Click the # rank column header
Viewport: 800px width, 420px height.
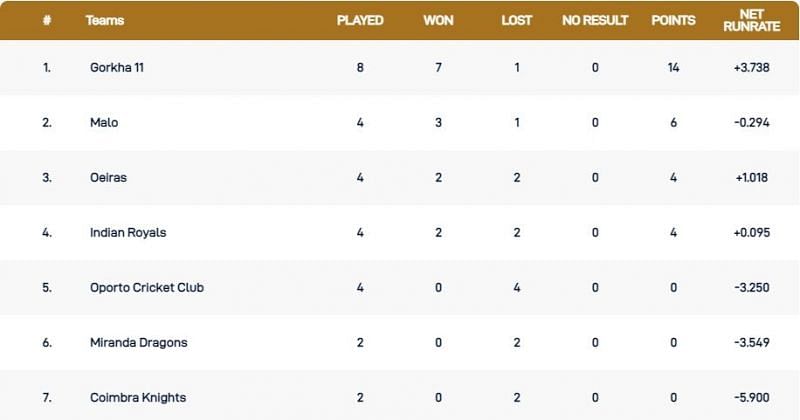coord(46,20)
